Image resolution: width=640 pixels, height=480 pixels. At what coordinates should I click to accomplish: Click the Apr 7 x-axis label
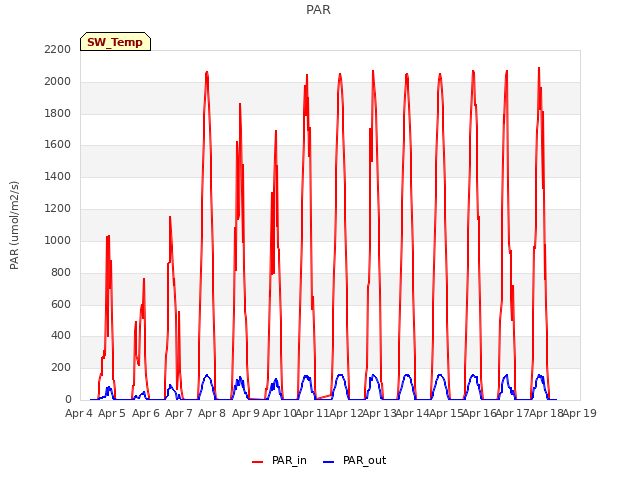[x=179, y=413]
